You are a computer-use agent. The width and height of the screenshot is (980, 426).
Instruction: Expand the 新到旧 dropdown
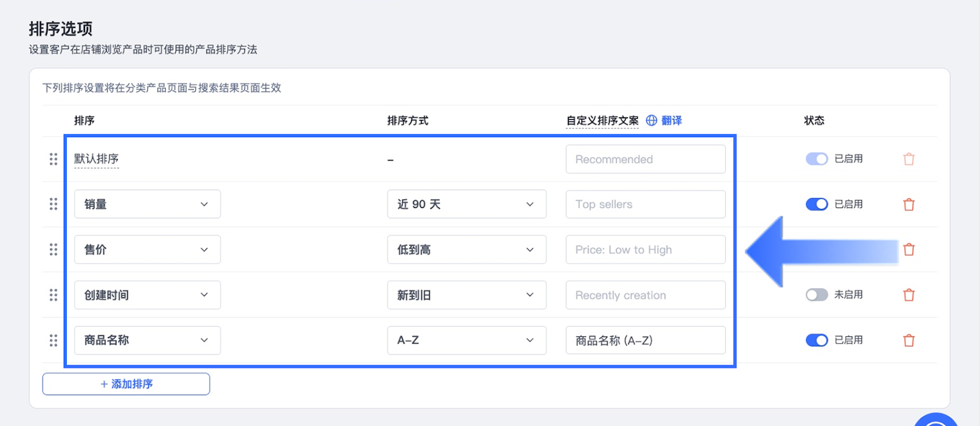(466, 295)
